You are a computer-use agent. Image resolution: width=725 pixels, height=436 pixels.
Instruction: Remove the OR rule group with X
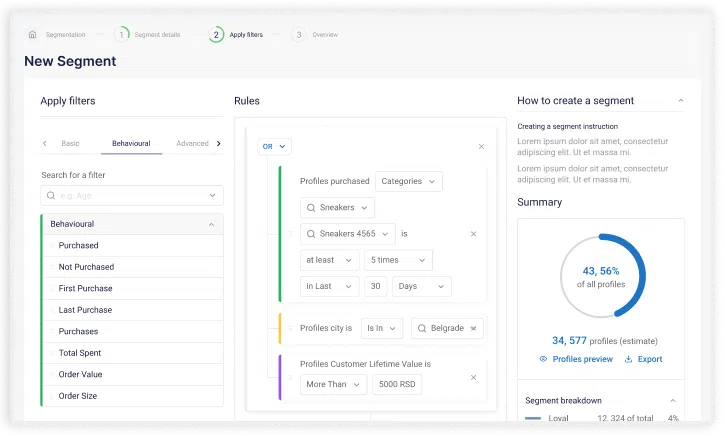(x=481, y=146)
